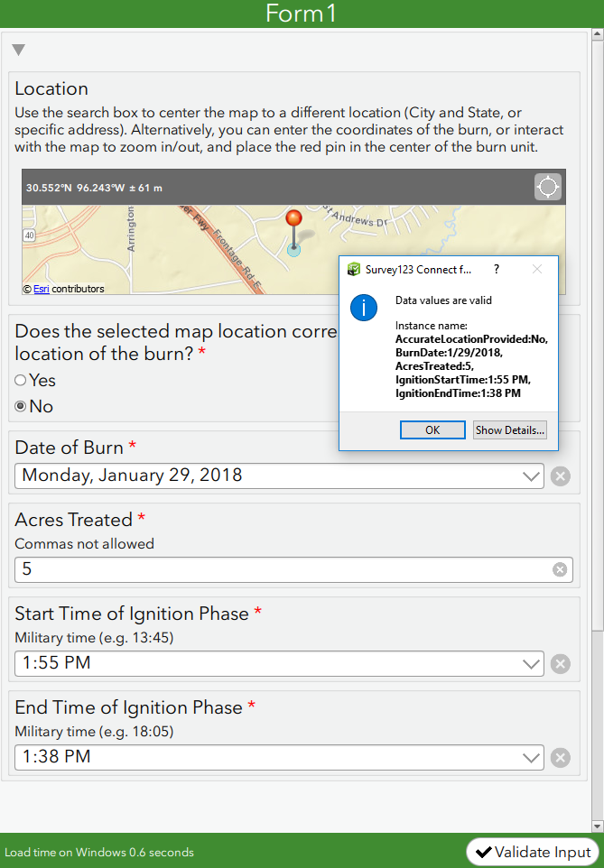The height and width of the screenshot is (868, 604).
Task: Clear the Acres Treated field
Action: coord(560,569)
